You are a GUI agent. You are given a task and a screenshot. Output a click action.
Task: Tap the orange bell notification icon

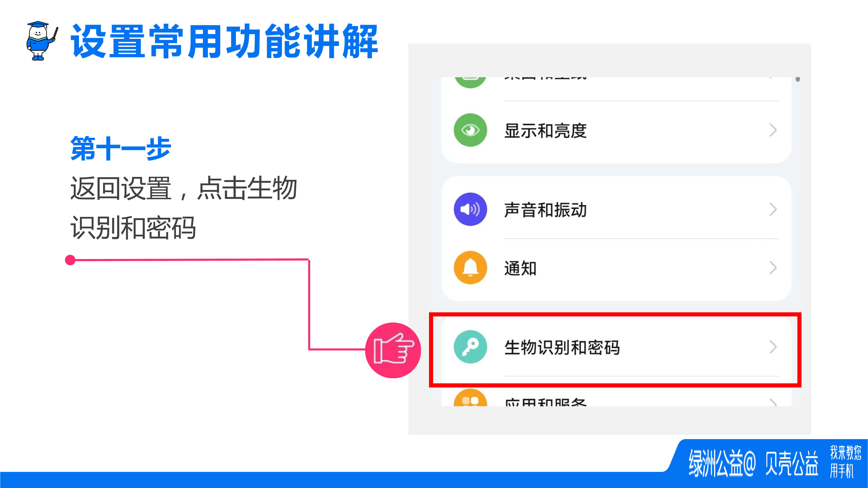[x=470, y=268]
